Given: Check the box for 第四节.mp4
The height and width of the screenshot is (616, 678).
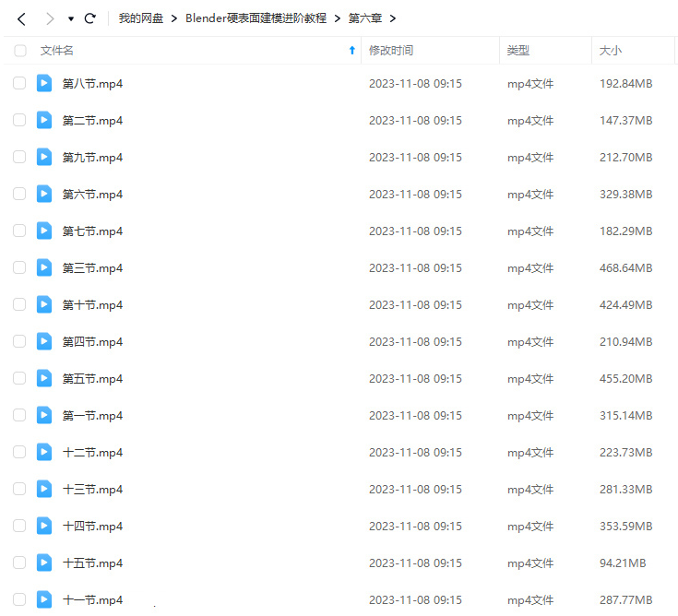Looking at the screenshot, I should (19, 341).
